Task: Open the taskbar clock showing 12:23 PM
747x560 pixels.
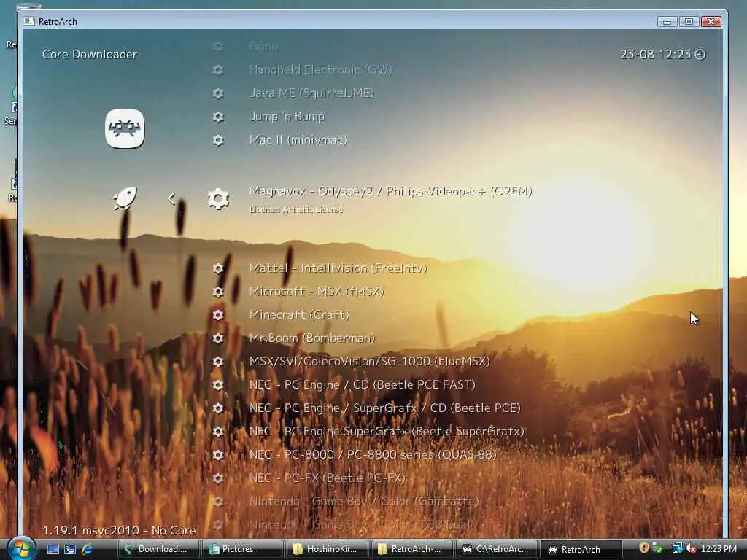Action: (x=719, y=548)
